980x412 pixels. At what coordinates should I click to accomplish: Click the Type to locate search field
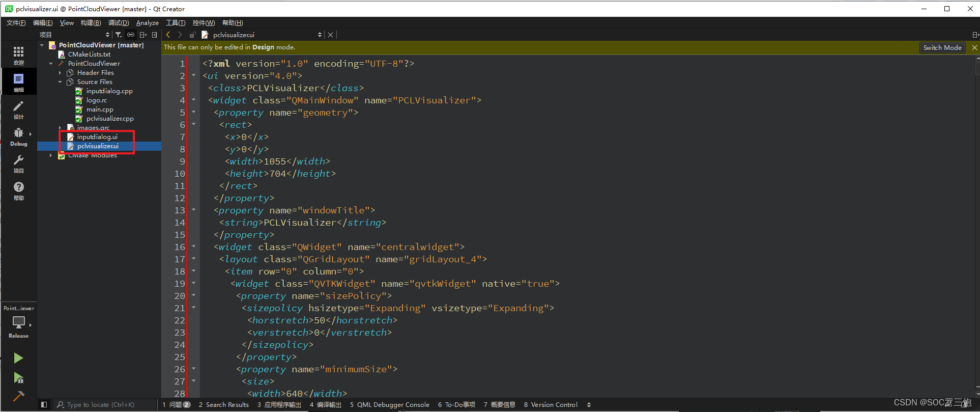pyautogui.click(x=104, y=405)
